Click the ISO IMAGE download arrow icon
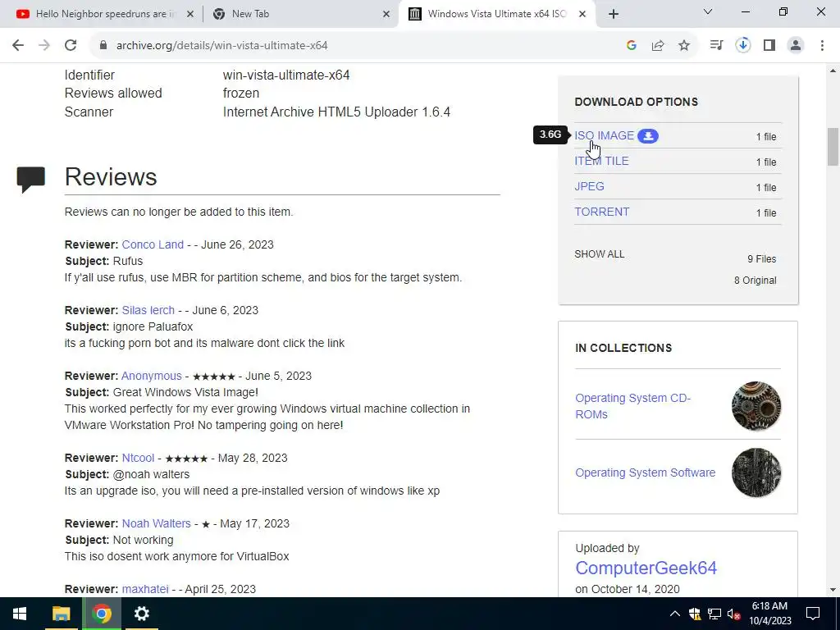The image size is (840, 630). (648, 136)
